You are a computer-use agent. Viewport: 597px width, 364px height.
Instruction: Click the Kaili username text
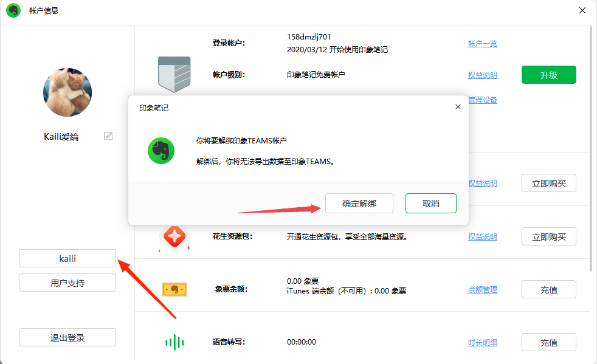pyautogui.click(x=61, y=137)
